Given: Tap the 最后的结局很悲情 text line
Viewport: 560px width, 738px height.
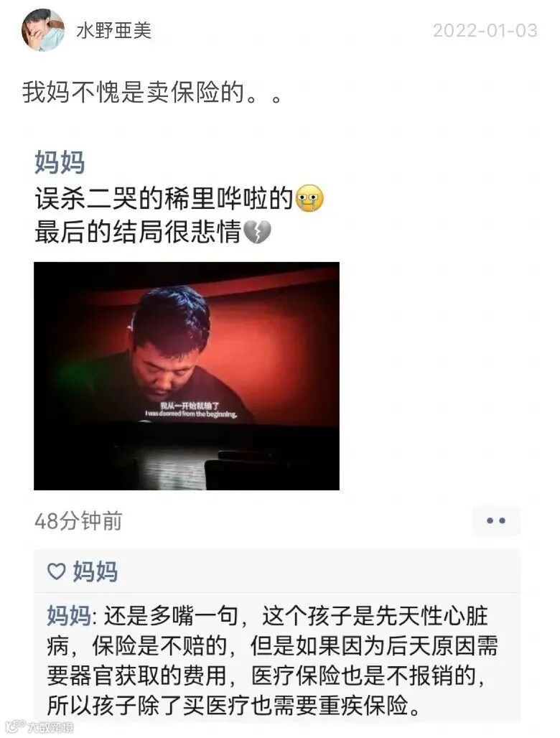Looking at the screenshot, I should pyautogui.click(x=138, y=232).
